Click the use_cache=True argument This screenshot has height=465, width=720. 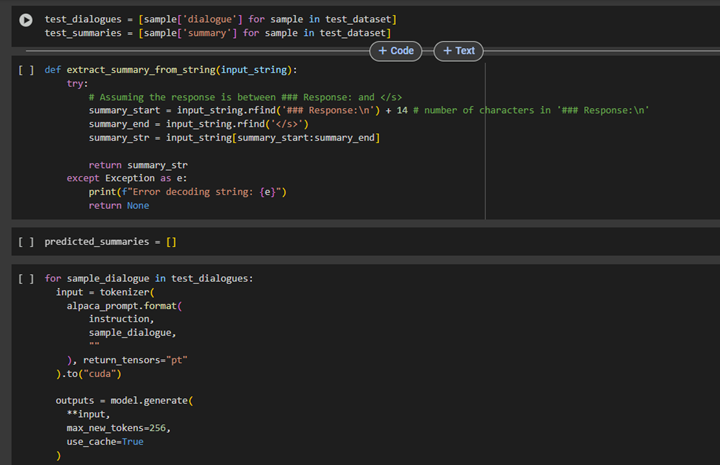(105, 441)
